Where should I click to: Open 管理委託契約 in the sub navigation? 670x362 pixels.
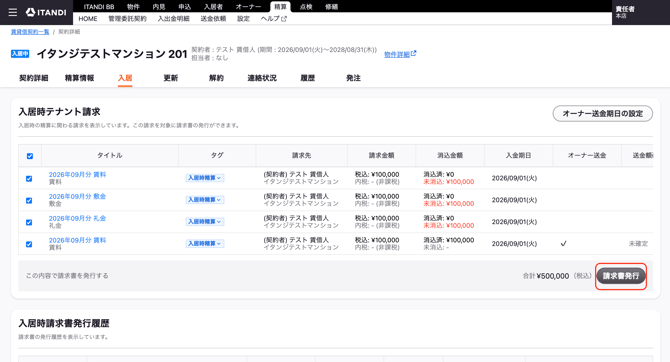coord(127,19)
